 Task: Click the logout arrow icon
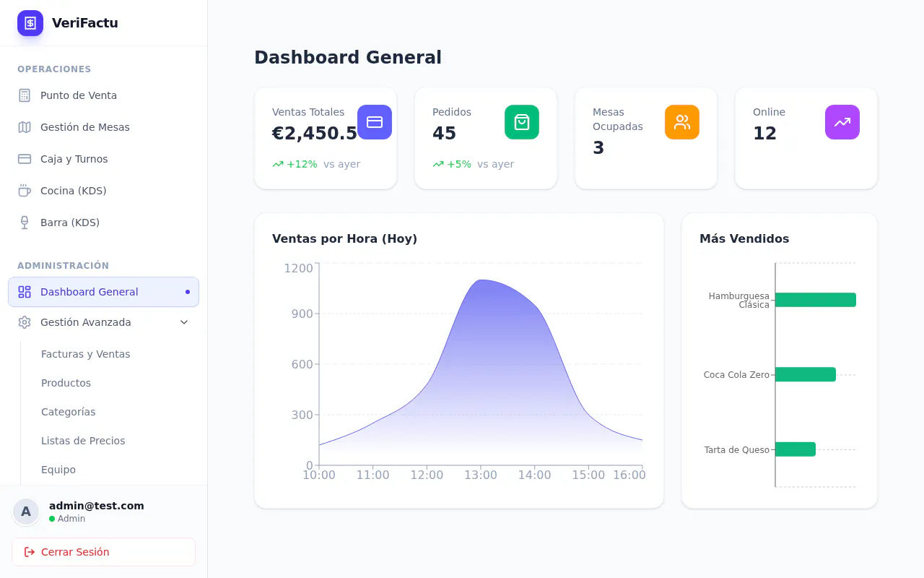[x=30, y=552]
